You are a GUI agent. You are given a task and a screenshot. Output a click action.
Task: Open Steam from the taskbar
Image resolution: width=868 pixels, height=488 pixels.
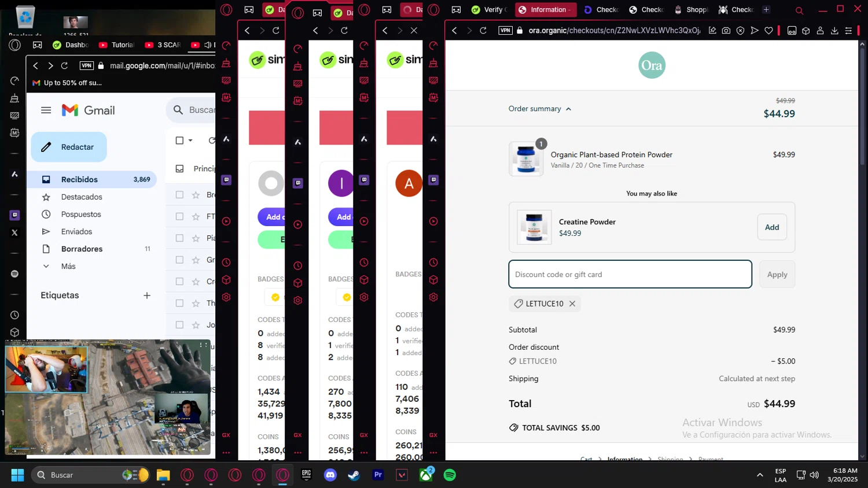coord(354,475)
